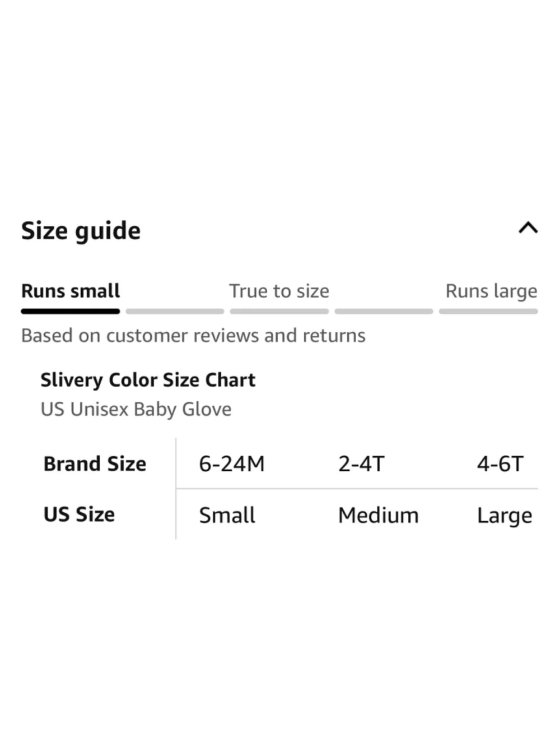Select the 6-24M brand size cell

(232, 464)
